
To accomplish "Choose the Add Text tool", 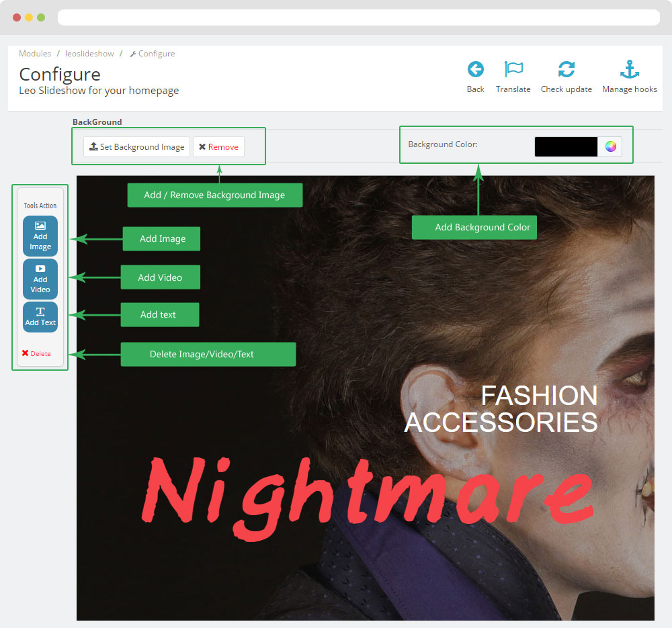I will point(40,317).
